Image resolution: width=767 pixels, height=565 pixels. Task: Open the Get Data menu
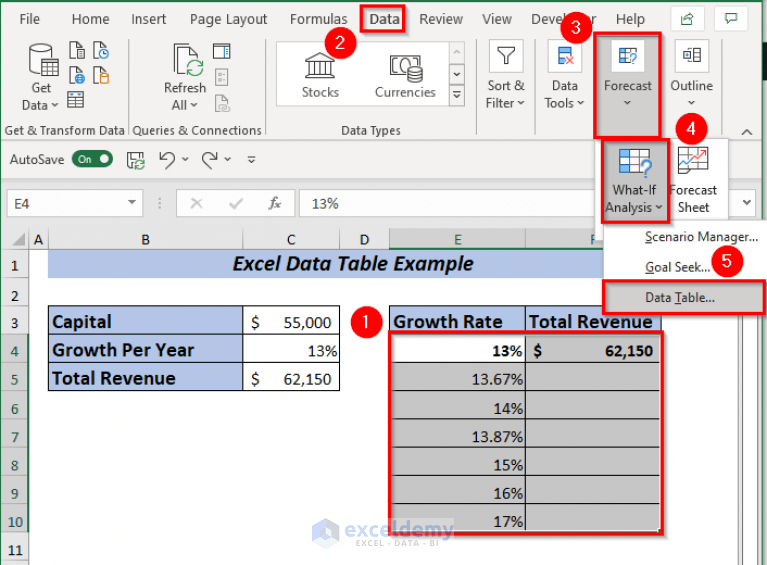click(x=41, y=77)
